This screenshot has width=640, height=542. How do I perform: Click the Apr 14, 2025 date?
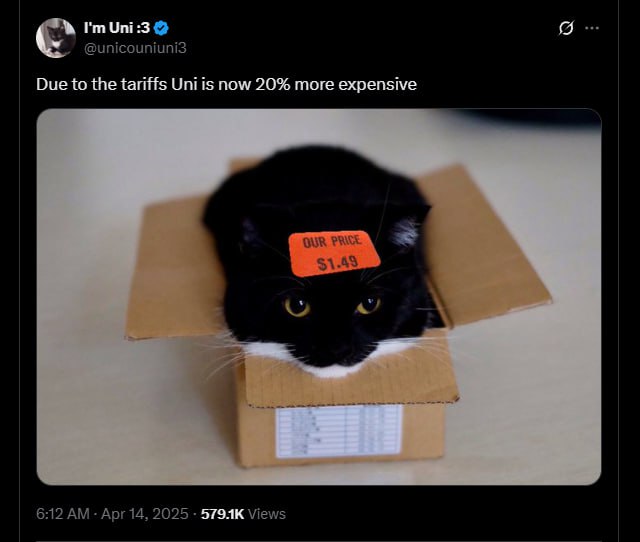144,514
